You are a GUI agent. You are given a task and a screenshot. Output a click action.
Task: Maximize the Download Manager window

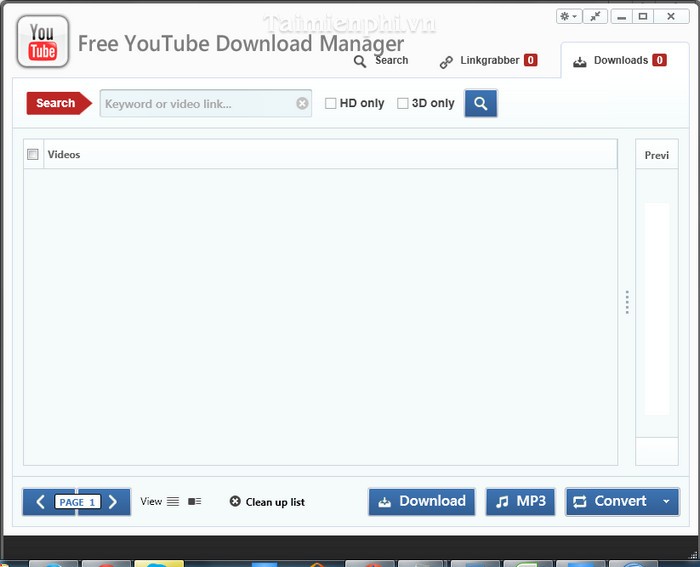click(643, 17)
